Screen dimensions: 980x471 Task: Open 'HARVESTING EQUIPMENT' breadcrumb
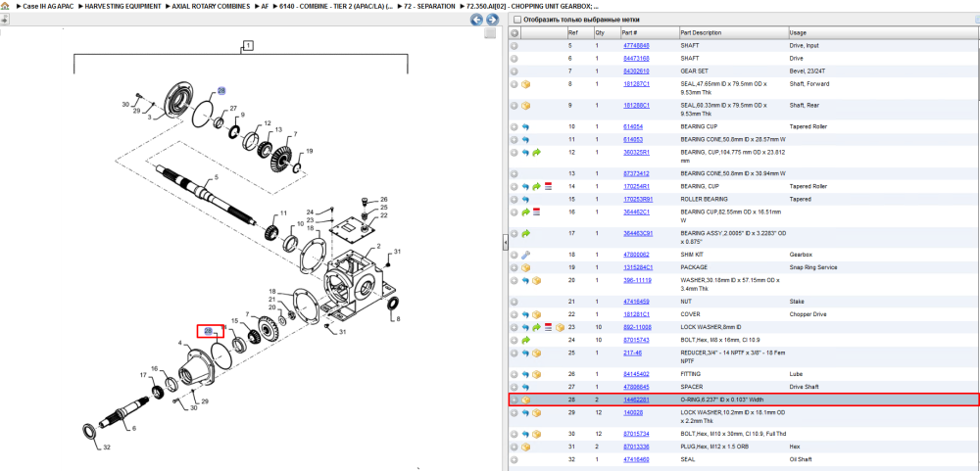(x=121, y=6)
